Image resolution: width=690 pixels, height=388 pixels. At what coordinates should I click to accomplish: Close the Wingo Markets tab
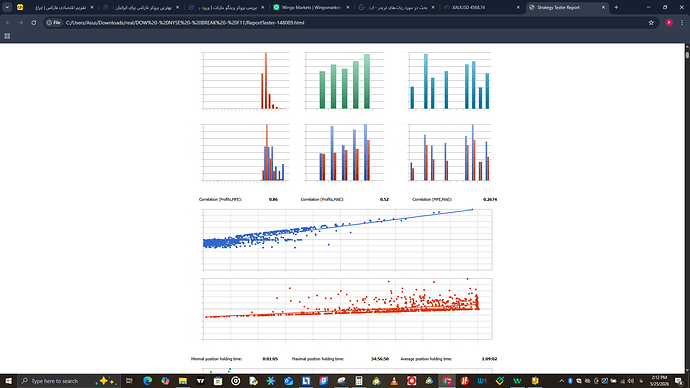(348, 7)
